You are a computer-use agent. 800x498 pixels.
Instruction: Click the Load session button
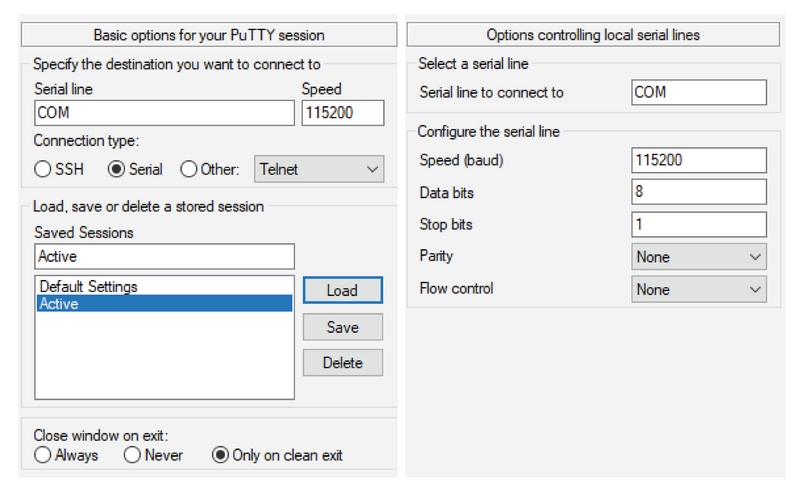342,291
